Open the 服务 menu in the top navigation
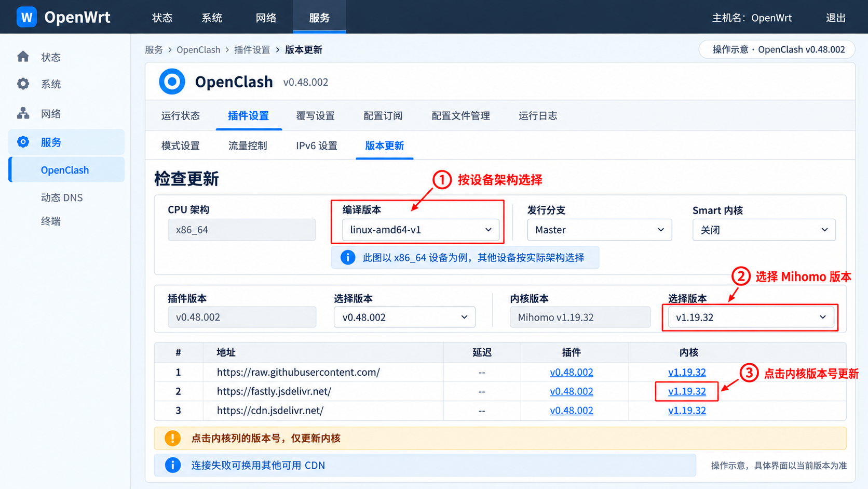 click(319, 18)
